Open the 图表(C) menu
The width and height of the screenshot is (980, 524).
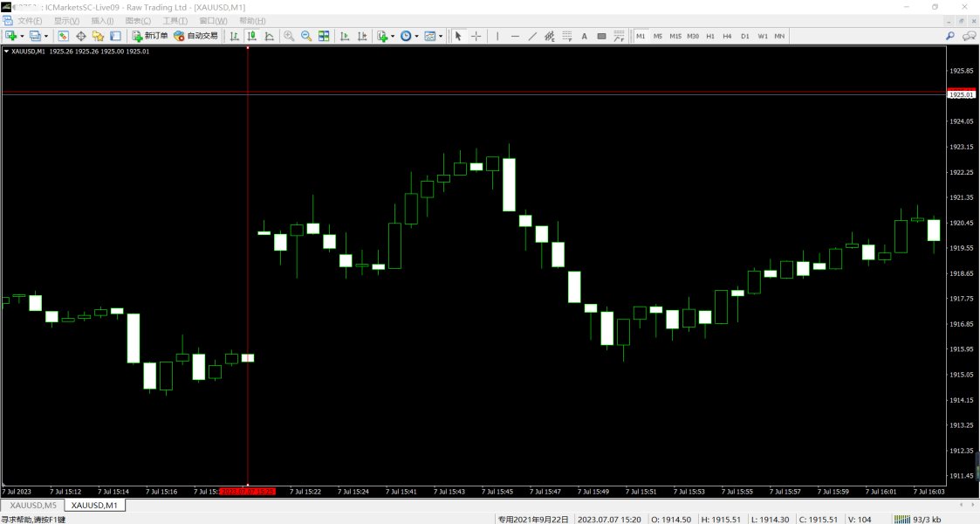pos(138,21)
